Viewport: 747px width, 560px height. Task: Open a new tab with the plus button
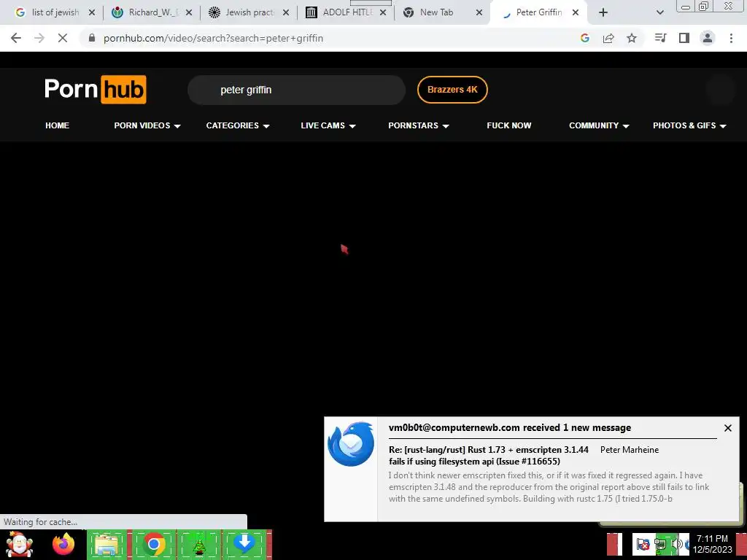tap(603, 12)
